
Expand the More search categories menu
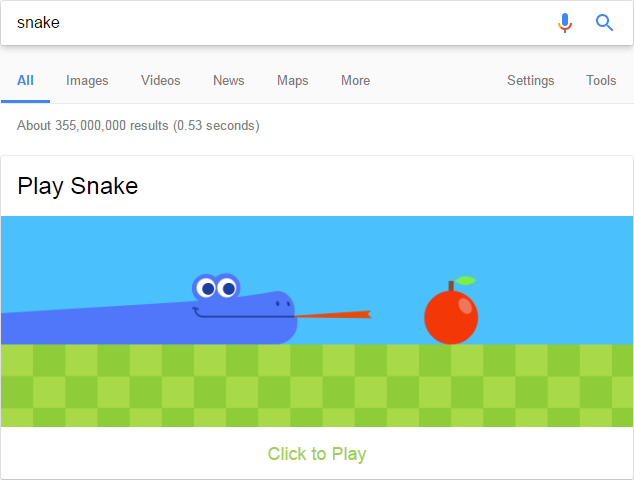[x=355, y=80]
